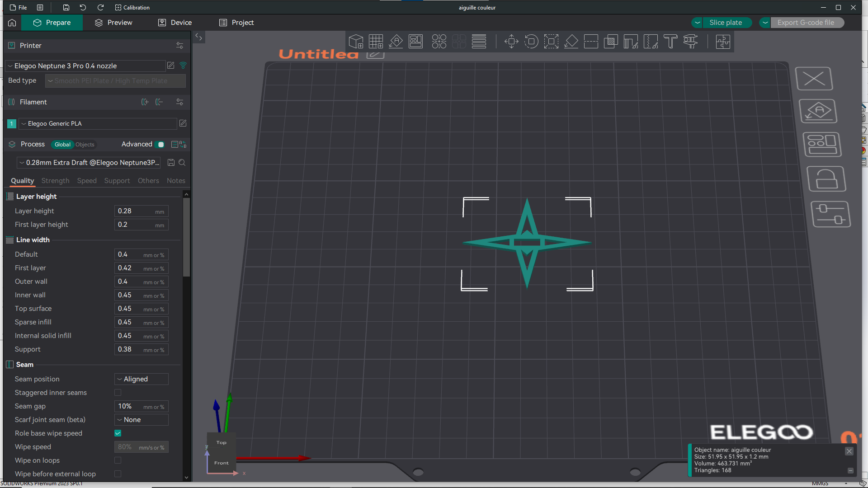Viewport: 868px width, 488px height.
Task: Edit the First layer height value
Action: [x=141, y=225]
